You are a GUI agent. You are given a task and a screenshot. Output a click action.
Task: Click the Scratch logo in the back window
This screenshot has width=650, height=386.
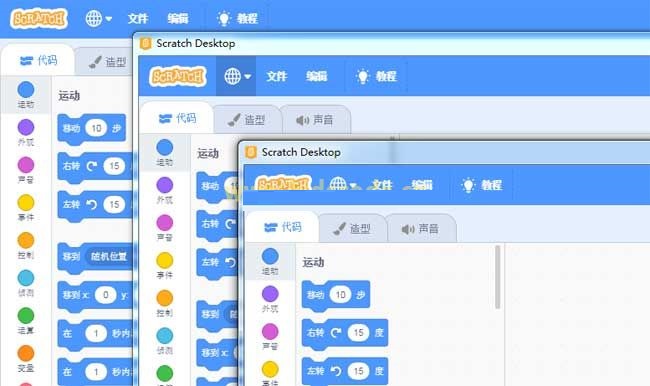39,18
